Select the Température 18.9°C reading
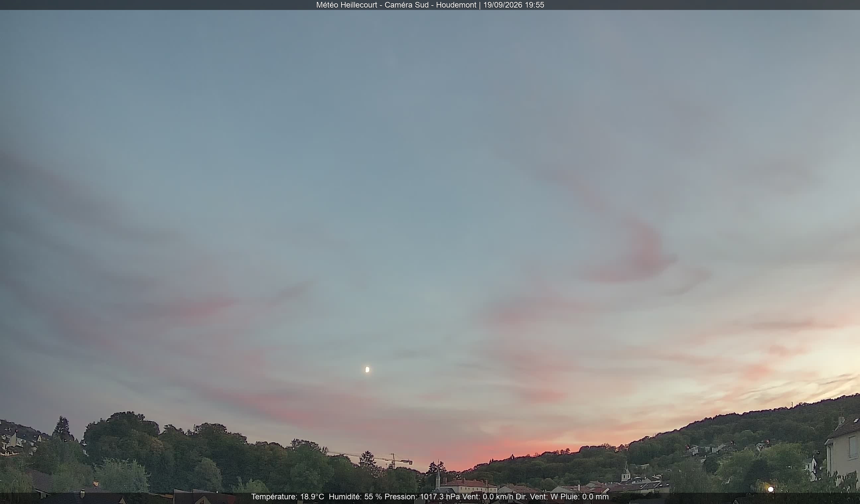 [287, 497]
